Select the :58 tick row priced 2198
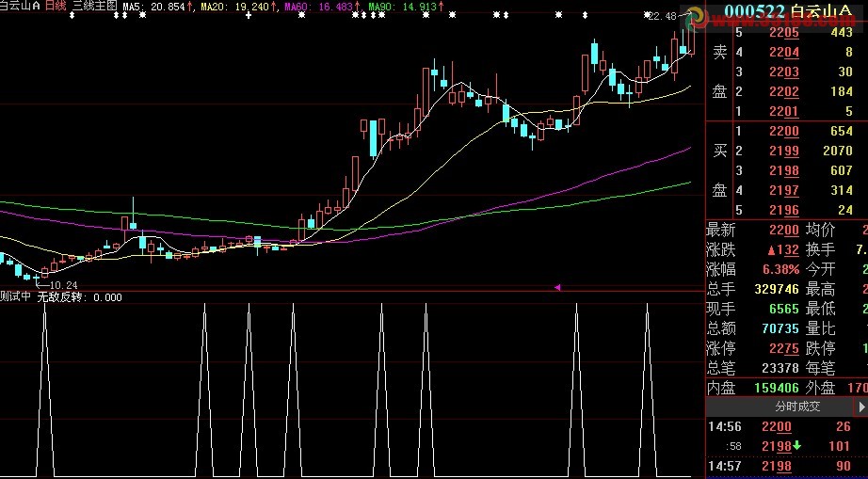 click(x=787, y=446)
